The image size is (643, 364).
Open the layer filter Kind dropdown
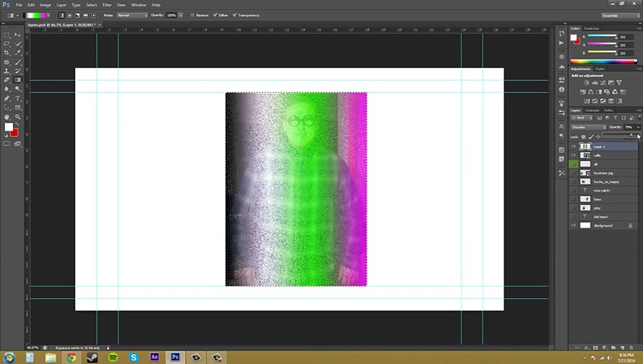coord(582,117)
